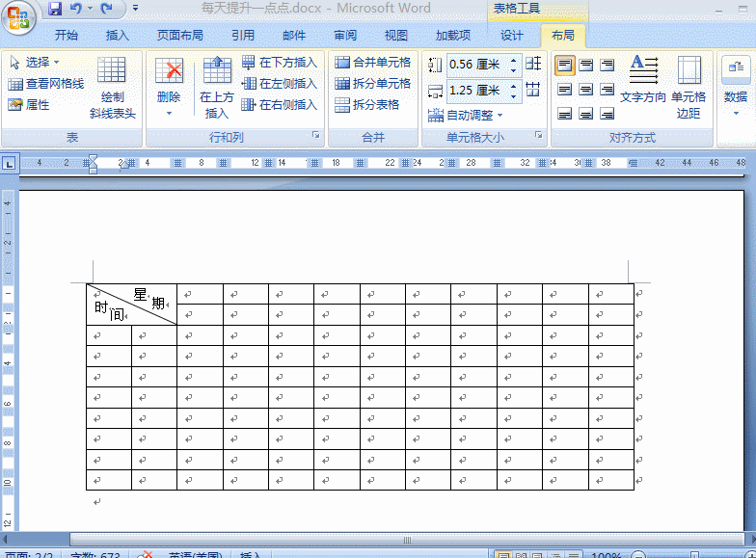Decrease row height with down spinner
Screen dimensions: 756x558
tap(513, 69)
